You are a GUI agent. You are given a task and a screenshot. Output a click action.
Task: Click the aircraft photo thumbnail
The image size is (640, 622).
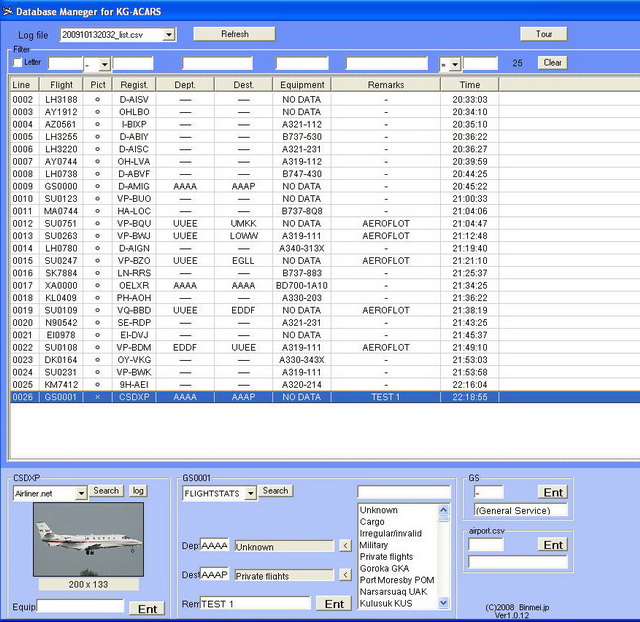click(x=88, y=541)
